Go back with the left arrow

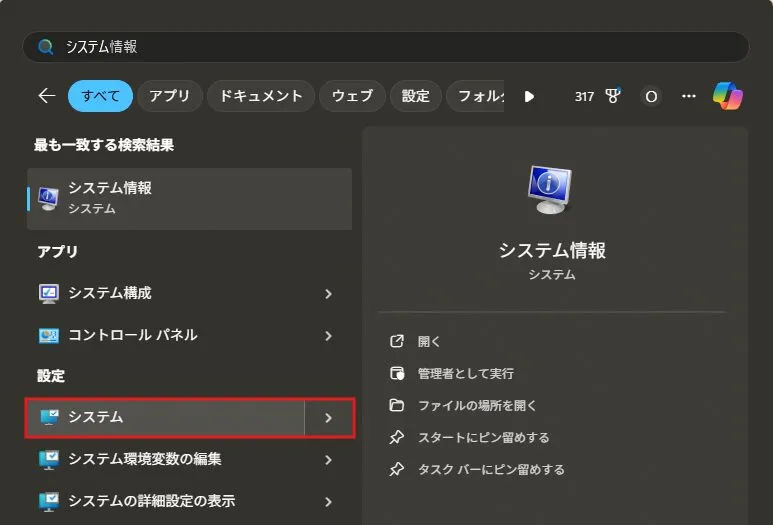click(x=47, y=96)
